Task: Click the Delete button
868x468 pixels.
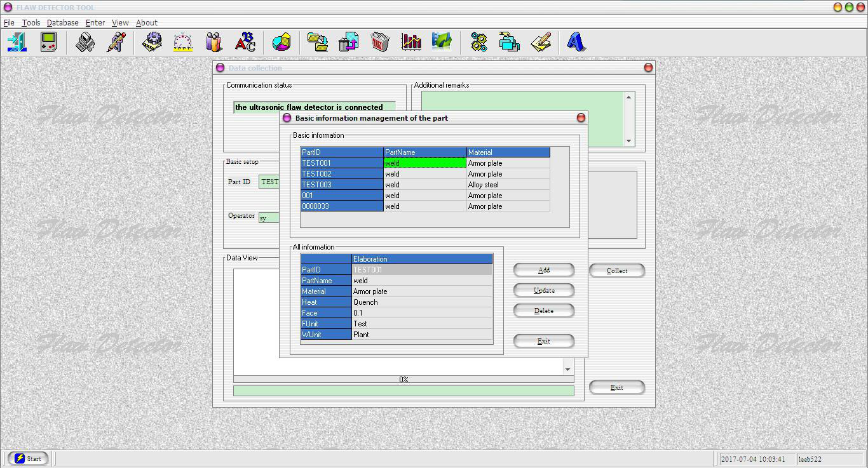Action: [x=544, y=311]
